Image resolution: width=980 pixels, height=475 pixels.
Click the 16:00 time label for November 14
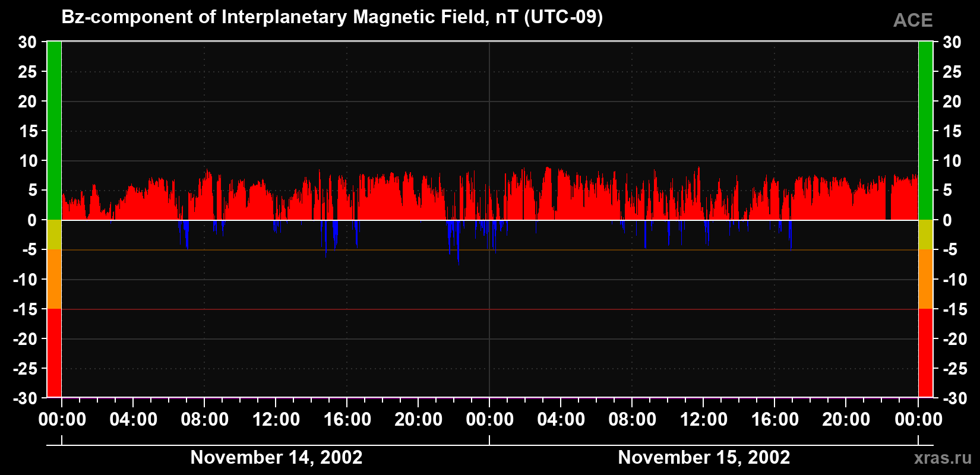point(347,419)
